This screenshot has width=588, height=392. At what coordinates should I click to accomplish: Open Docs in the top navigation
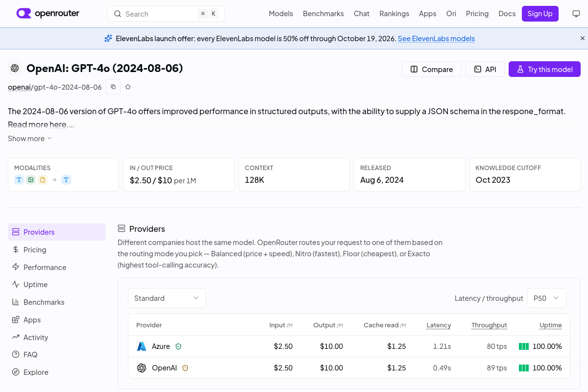(x=507, y=14)
